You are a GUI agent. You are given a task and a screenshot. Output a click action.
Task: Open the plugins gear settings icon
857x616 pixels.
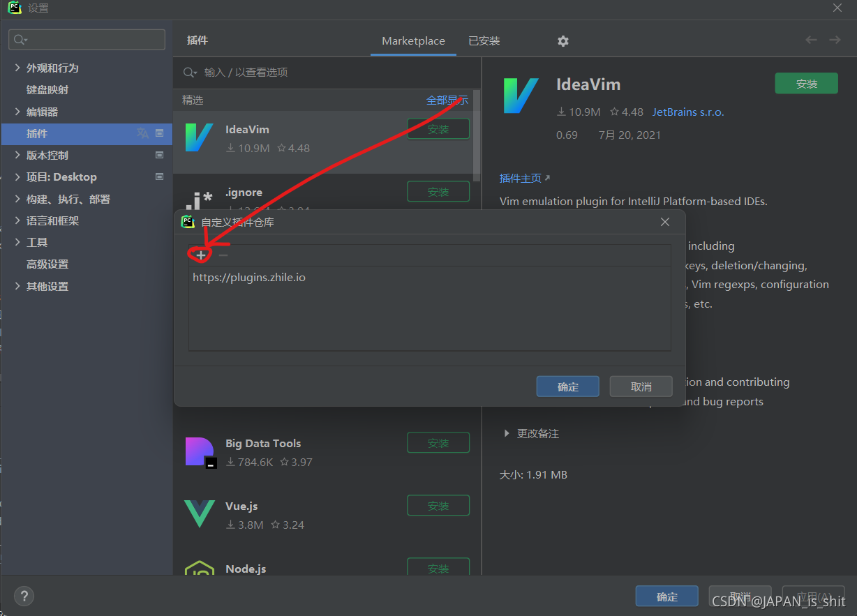tap(563, 41)
